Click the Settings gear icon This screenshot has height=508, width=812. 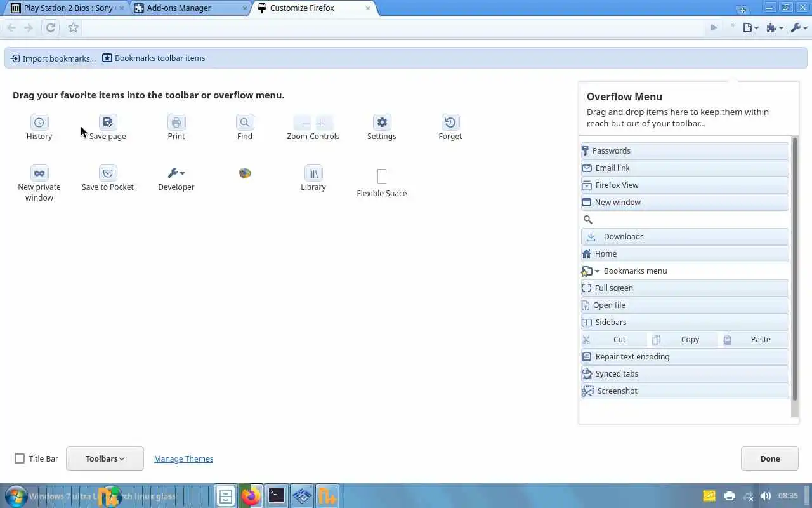click(x=382, y=123)
